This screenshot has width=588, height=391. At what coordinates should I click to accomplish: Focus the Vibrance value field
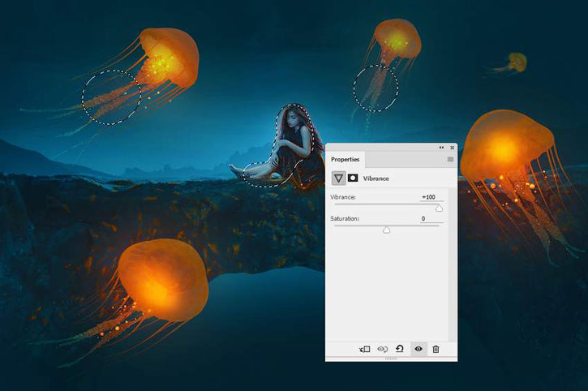[428, 197]
